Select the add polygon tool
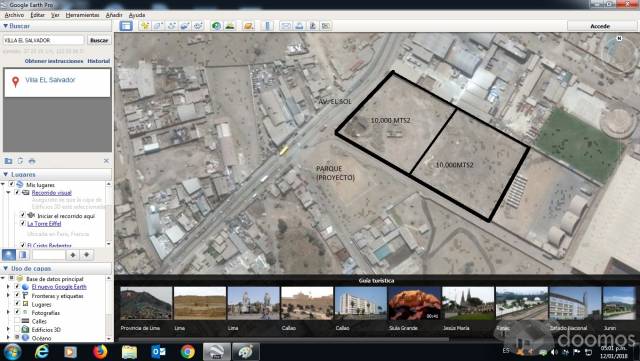This screenshot has height=361, width=640. [x=158, y=26]
